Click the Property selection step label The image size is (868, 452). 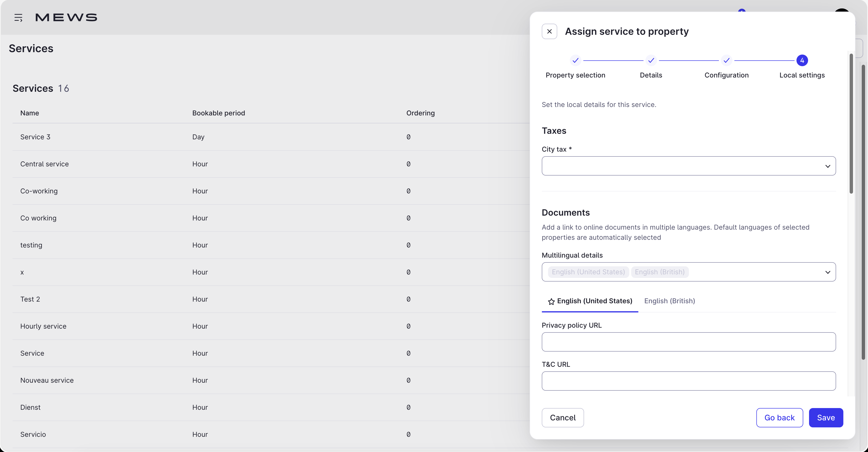coord(575,75)
